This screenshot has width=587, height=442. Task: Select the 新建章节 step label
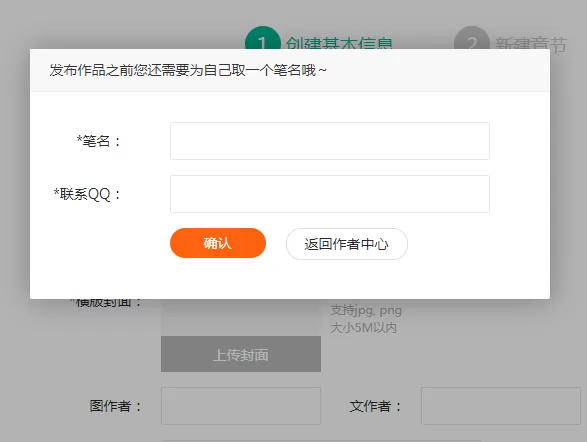pyautogui.click(x=531, y=43)
